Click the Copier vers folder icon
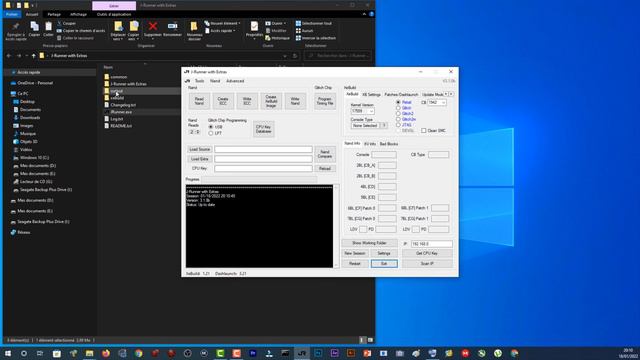640x360 pixels. point(133,27)
